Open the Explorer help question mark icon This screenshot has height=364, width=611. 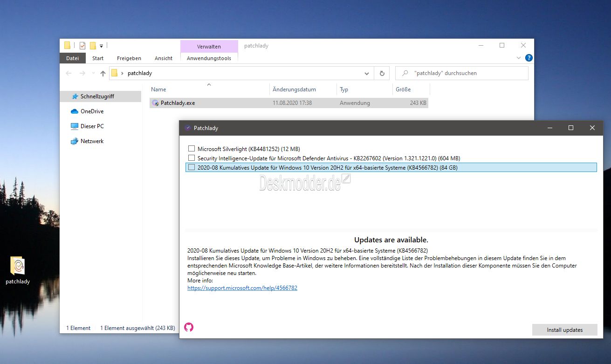(529, 58)
